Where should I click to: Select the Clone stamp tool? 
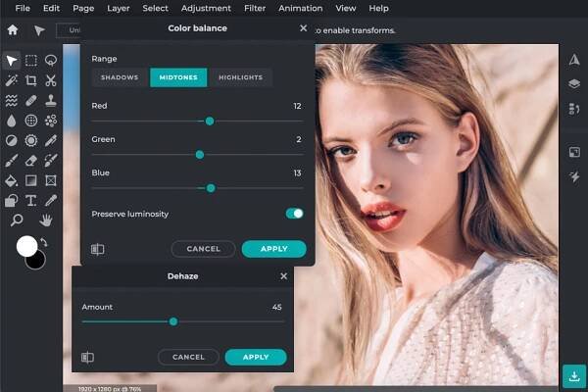51,101
